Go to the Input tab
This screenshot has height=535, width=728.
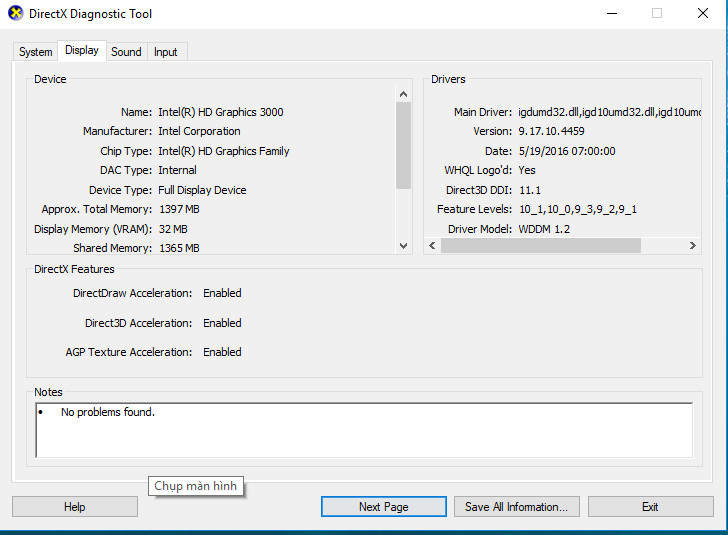pyautogui.click(x=166, y=52)
